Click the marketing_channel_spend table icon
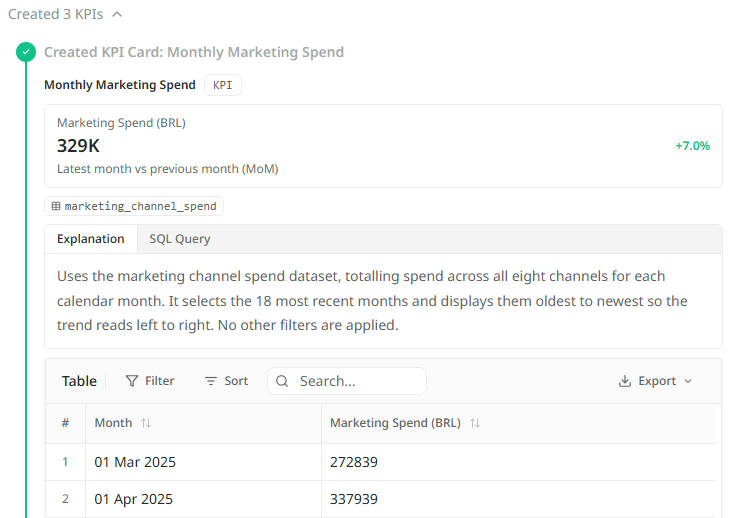This screenshot has height=518, width=750. [x=56, y=206]
